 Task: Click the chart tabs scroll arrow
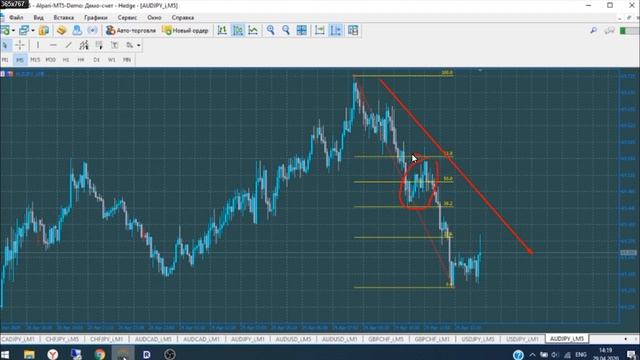pyautogui.click(x=625, y=339)
